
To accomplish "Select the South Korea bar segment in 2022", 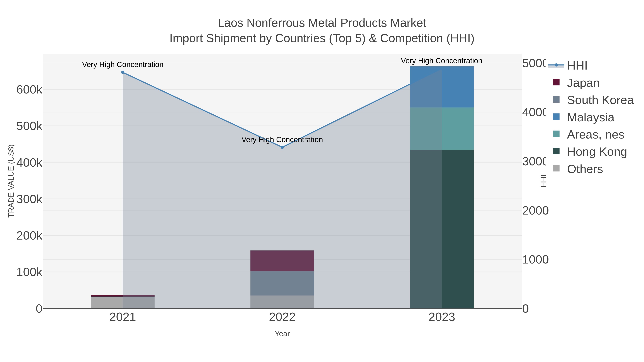I will [282, 283].
